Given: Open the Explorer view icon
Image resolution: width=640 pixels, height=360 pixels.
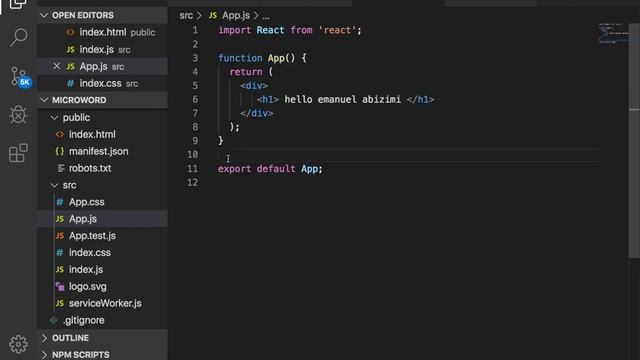Looking at the screenshot, I should point(18,4).
